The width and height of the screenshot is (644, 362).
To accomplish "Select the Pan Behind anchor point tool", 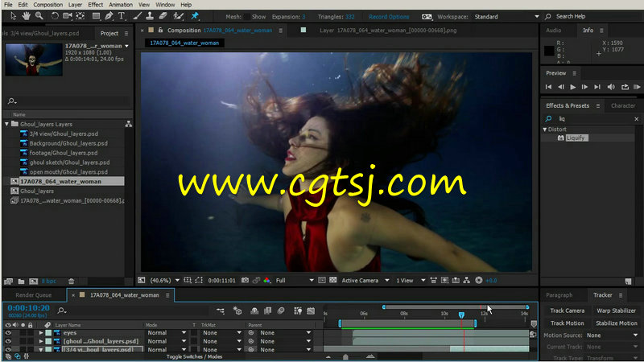I will [x=80, y=16].
